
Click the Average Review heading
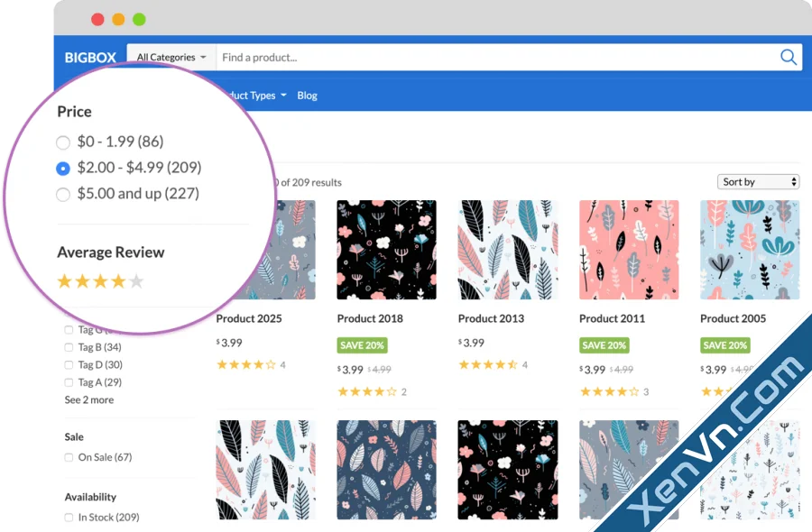pyautogui.click(x=111, y=252)
